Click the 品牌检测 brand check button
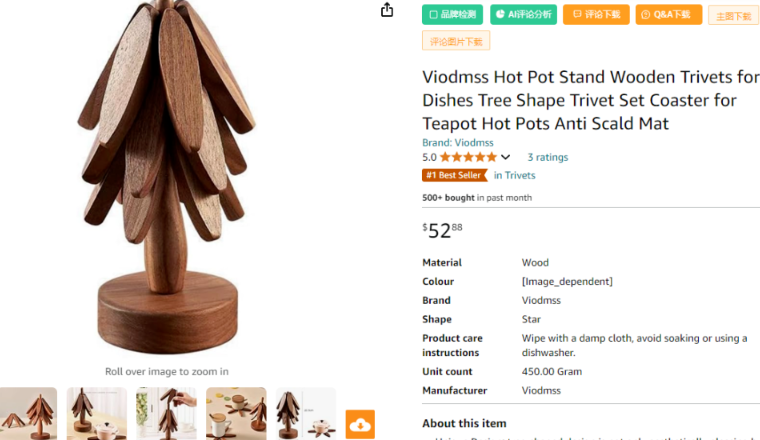760x440 pixels. click(452, 15)
